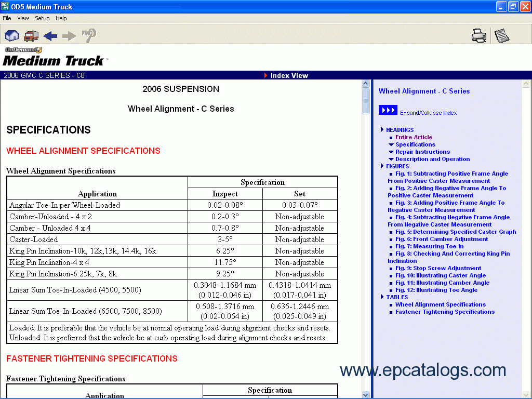Collapse the FIGURES group in index
Viewport: 532px width, 399px height.
point(382,166)
